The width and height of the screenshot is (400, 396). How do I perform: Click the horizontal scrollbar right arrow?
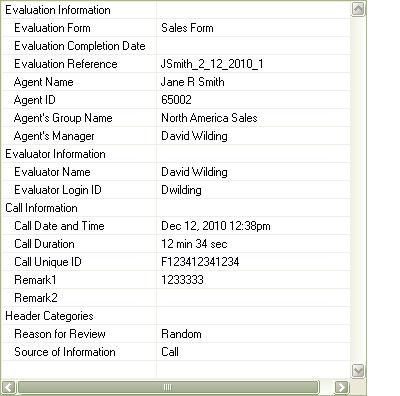pyautogui.click(x=341, y=387)
